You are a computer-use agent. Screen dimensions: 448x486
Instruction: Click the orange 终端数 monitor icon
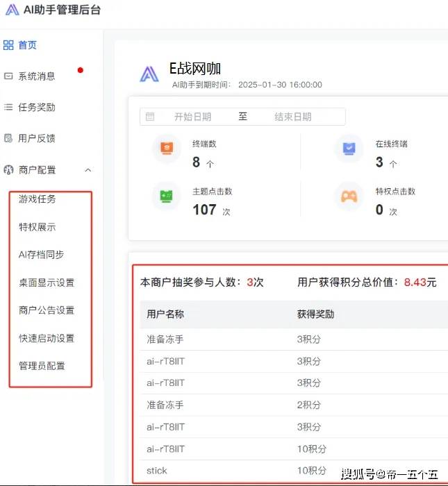click(167, 148)
